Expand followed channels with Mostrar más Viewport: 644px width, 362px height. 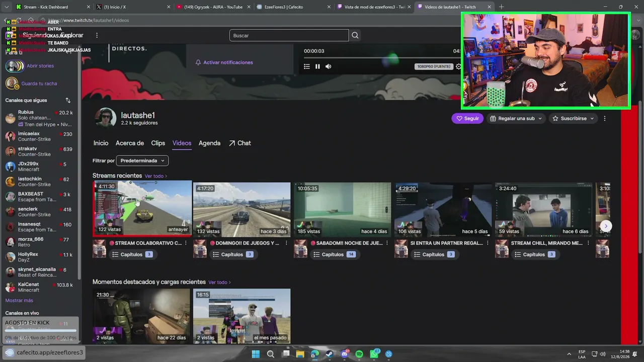point(19,301)
